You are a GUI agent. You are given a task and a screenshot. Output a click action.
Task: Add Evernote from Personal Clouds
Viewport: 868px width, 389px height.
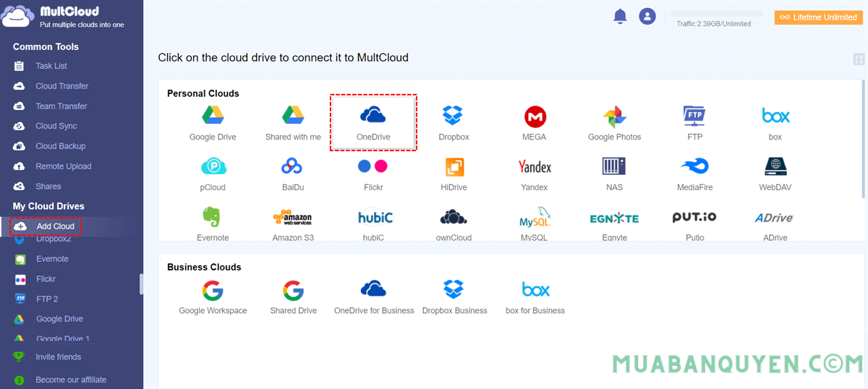213,217
